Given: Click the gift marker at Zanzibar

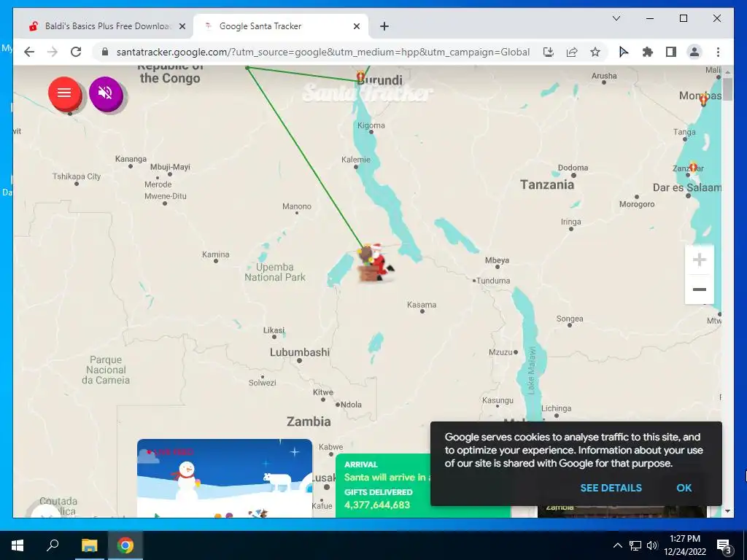Looking at the screenshot, I should 693,167.
